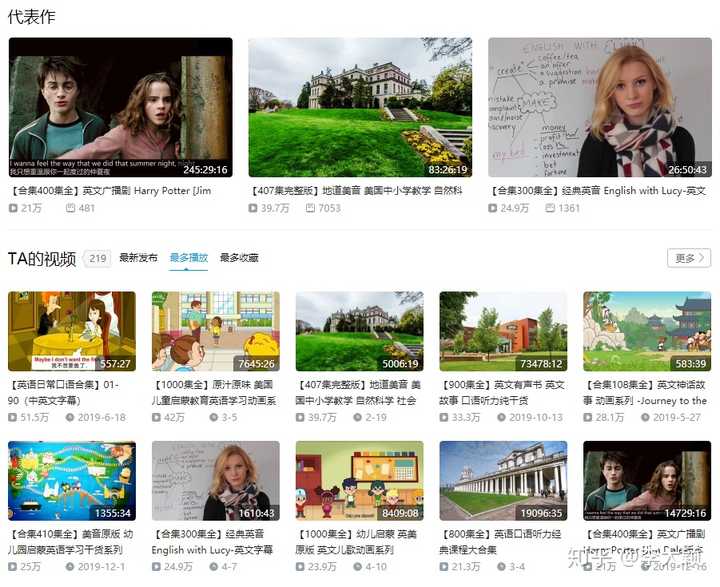The width and height of the screenshot is (720, 587).
Task: Click danmaku icon beside 1361
Action: point(550,208)
